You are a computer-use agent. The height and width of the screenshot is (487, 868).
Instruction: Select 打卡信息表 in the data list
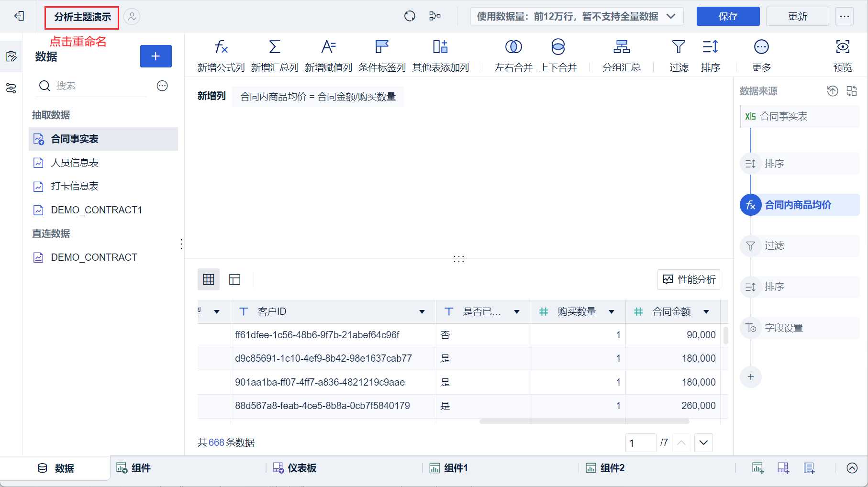(103, 186)
